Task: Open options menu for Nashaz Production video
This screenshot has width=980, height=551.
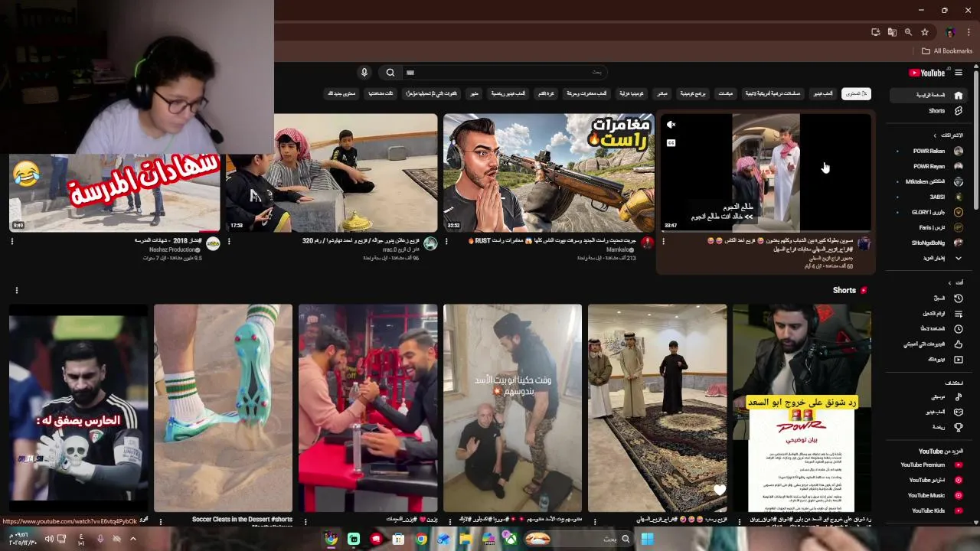Action: click(x=12, y=241)
